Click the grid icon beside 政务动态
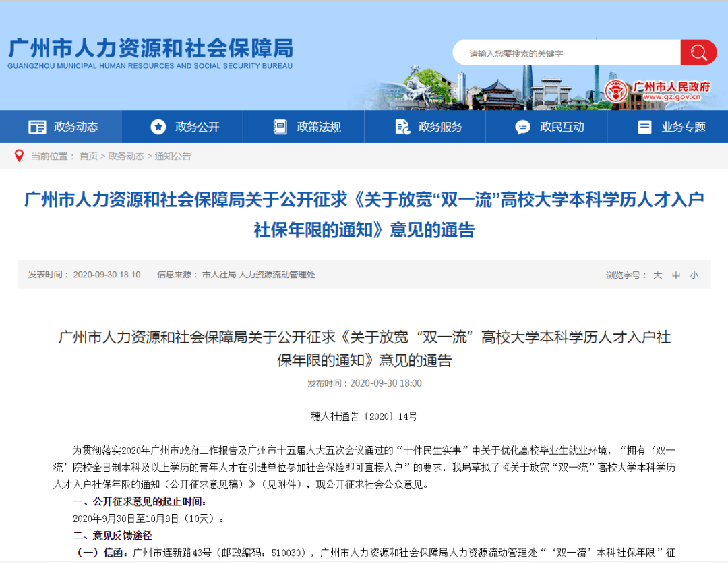This screenshot has height=564, width=728. click(37, 127)
